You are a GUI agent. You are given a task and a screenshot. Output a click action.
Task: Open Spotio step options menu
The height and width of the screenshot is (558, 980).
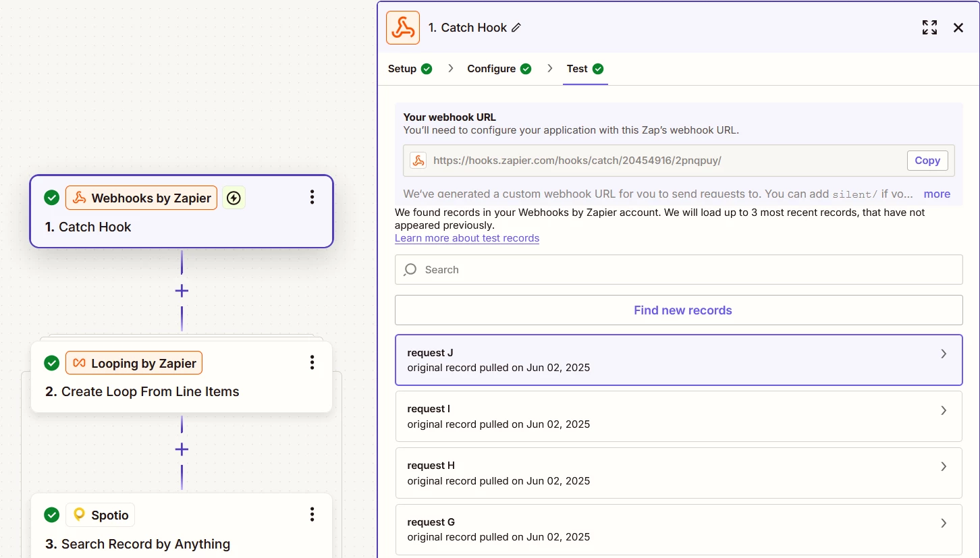[312, 514]
